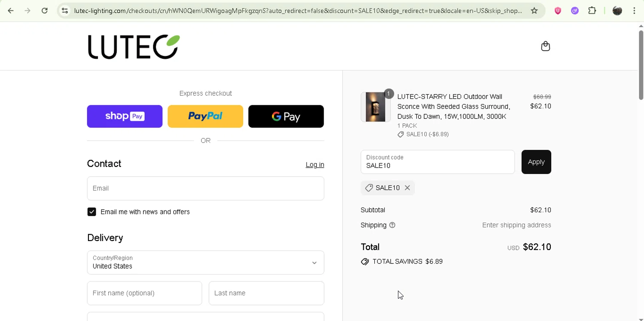
Task: Open the purple round extension icon
Action: [x=575, y=11]
